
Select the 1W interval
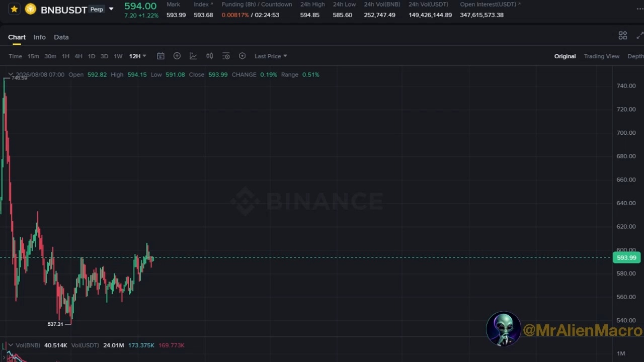pyautogui.click(x=118, y=56)
